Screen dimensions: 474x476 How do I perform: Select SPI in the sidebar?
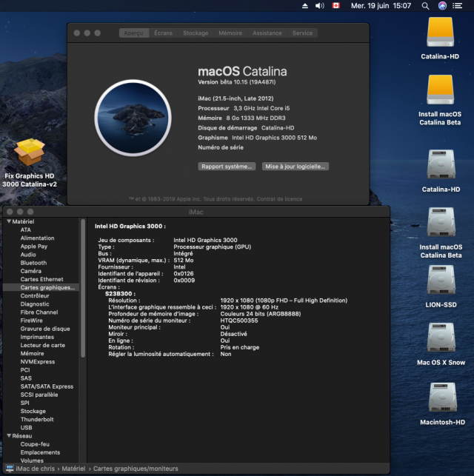coord(24,403)
